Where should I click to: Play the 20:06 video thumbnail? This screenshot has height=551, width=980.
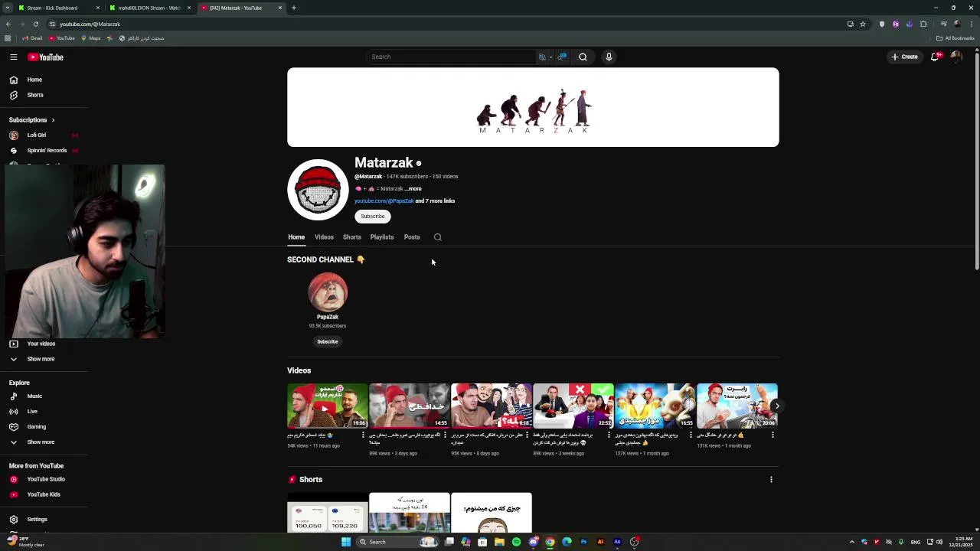tap(737, 406)
